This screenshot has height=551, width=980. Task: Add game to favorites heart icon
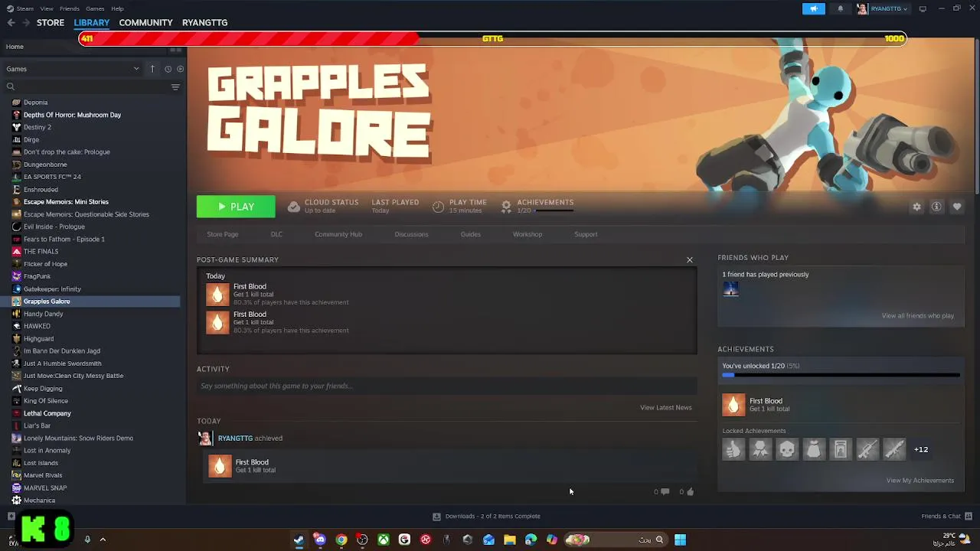(x=957, y=207)
